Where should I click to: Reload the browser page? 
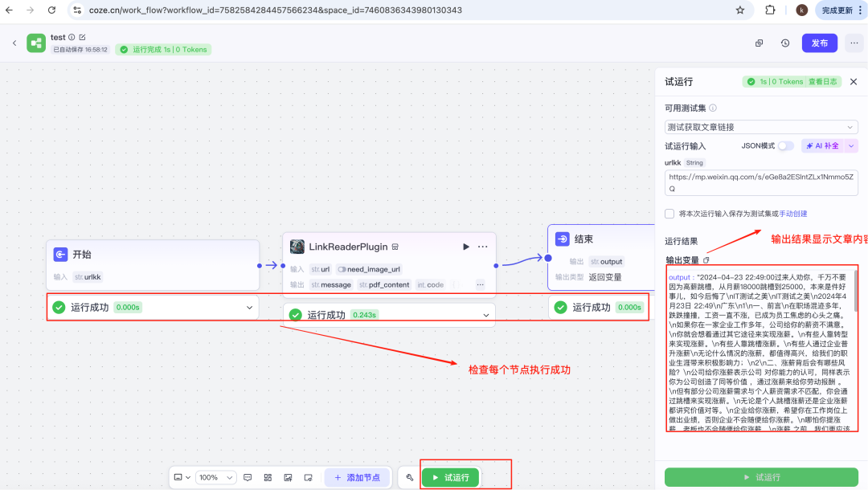(x=51, y=10)
